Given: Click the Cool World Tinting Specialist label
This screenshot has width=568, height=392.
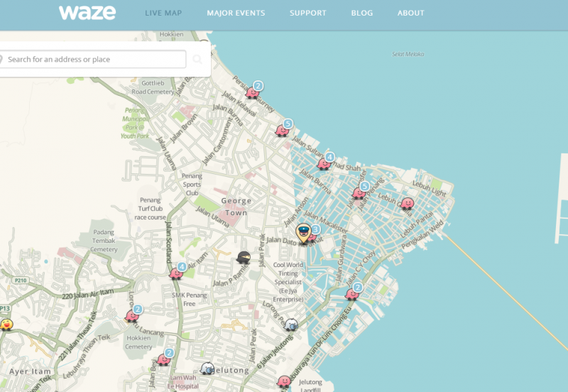Looking at the screenshot, I should [288, 282].
